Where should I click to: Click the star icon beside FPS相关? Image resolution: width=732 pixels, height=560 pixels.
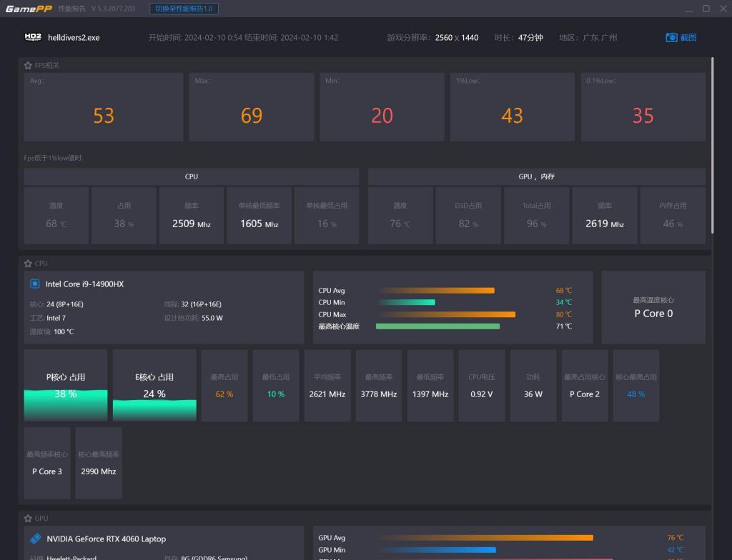[x=28, y=66]
